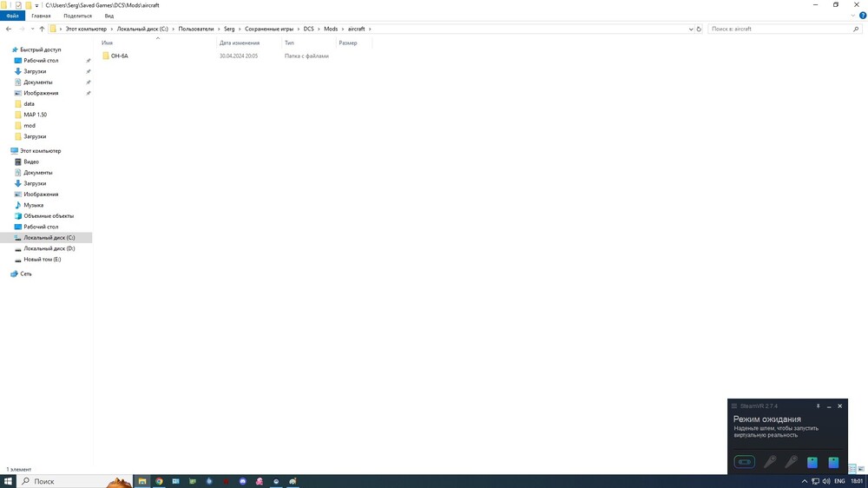This screenshot has height=488, width=868.
Task: Open Быстрый доступ in the sidebar
Action: [41, 49]
